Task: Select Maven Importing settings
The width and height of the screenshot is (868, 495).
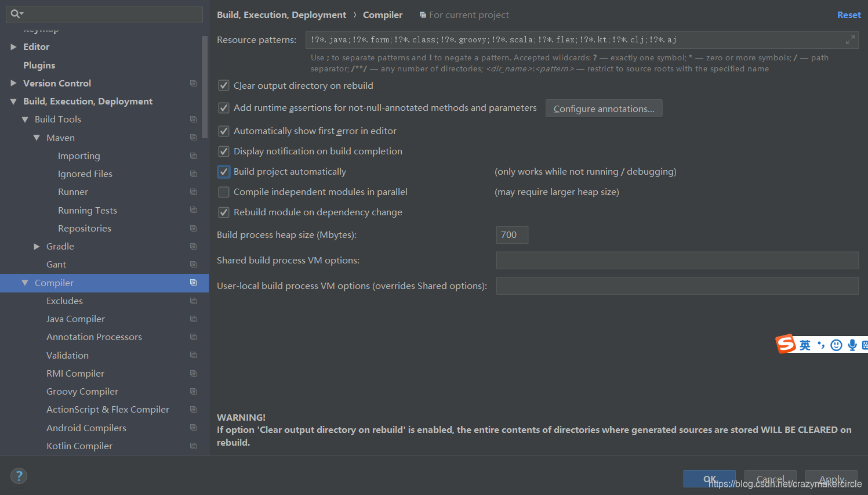Action: coord(79,156)
